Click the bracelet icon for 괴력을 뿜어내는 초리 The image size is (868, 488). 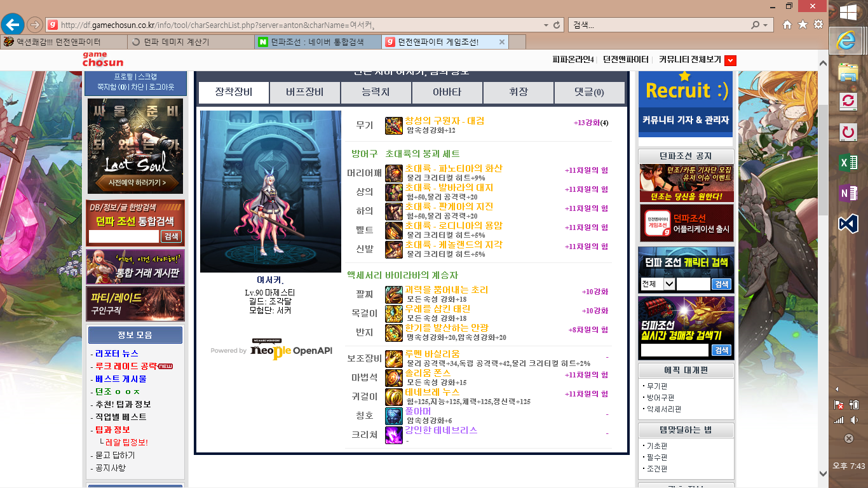pyautogui.click(x=393, y=295)
